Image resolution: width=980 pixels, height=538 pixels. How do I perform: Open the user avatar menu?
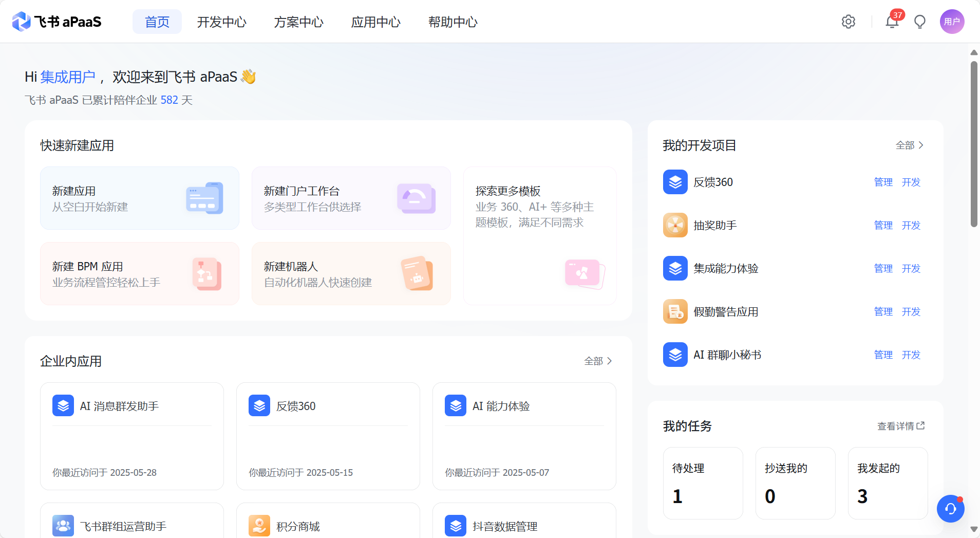(952, 22)
